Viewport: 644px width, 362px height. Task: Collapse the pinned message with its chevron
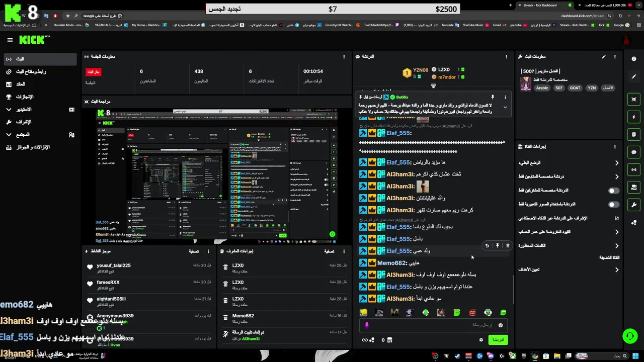click(x=505, y=107)
